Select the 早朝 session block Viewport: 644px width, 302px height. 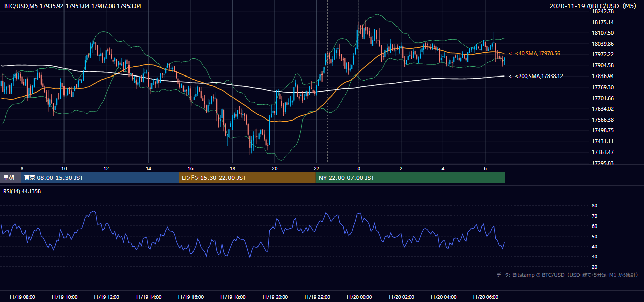point(10,178)
